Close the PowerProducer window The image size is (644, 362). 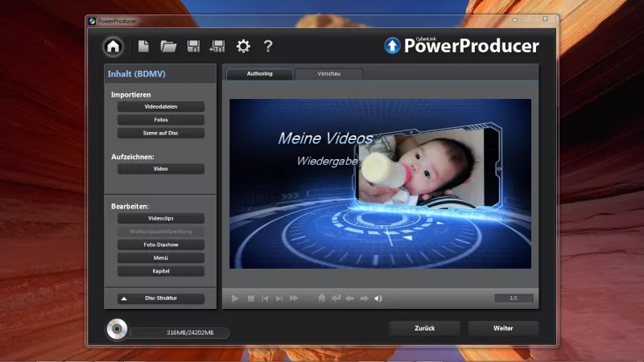pyautogui.click(x=545, y=19)
